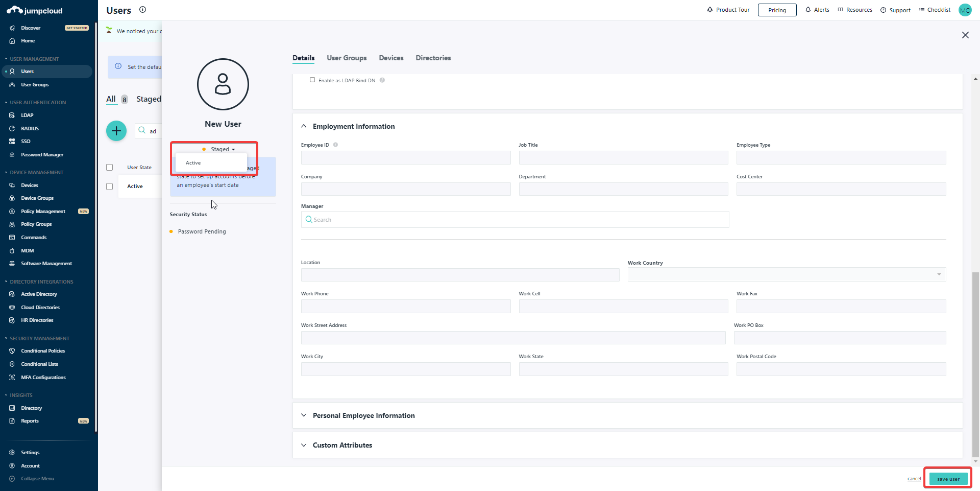
Task: Collapse INSIGHTS sidebar section
Action: [x=18, y=395]
